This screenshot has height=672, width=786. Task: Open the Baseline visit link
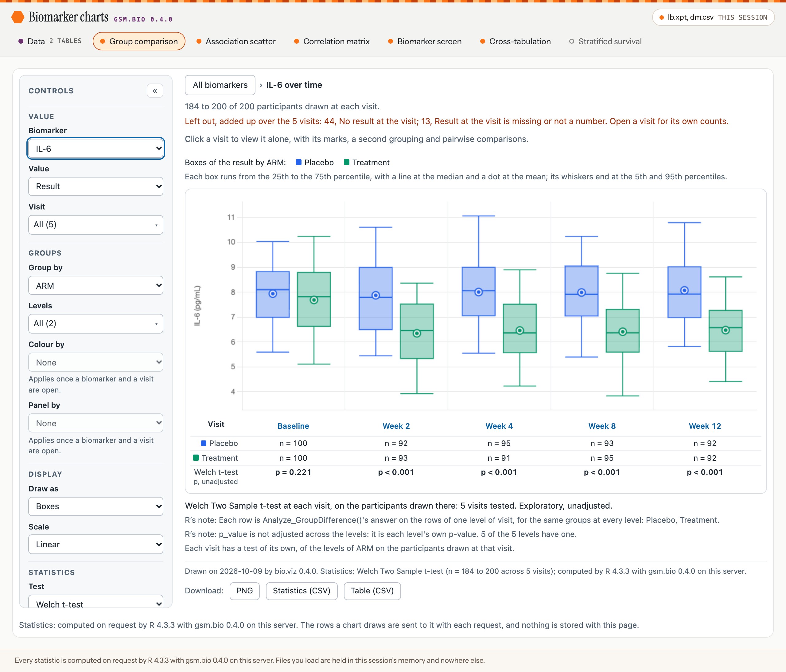click(x=293, y=426)
